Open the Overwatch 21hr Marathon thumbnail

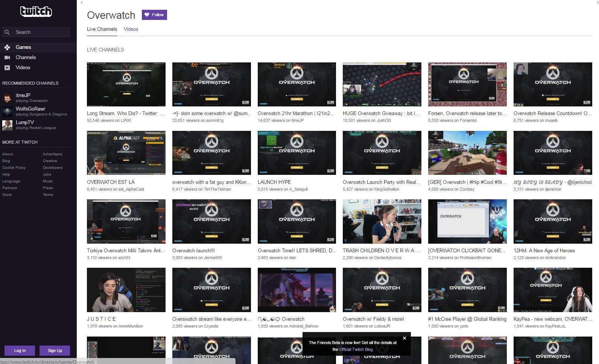point(297,84)
